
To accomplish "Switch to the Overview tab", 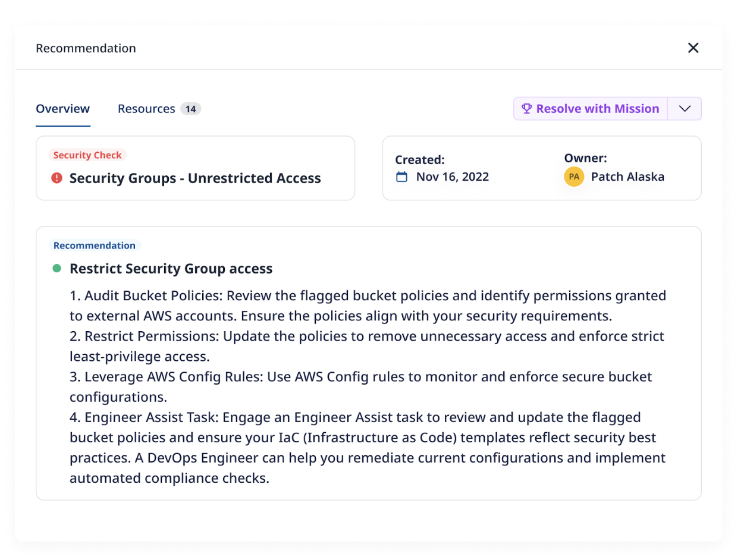I will click(x=62, y=109).
